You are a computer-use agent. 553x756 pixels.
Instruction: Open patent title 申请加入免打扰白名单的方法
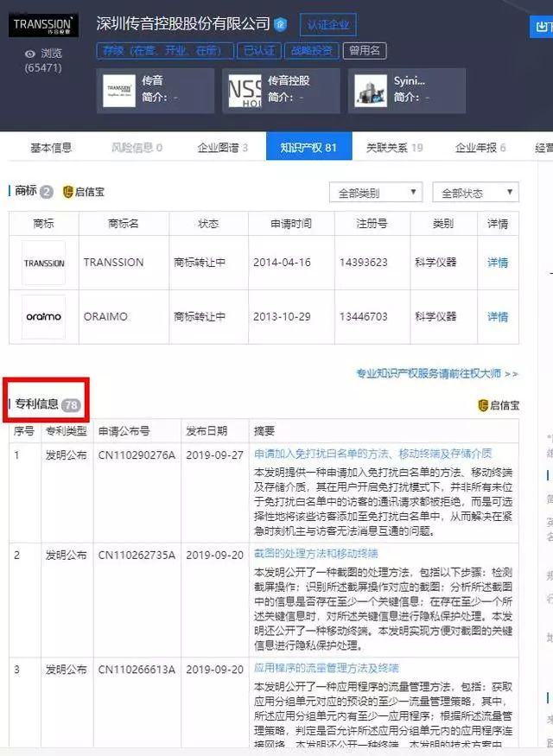pyautogui.click(x=373, y=454)
